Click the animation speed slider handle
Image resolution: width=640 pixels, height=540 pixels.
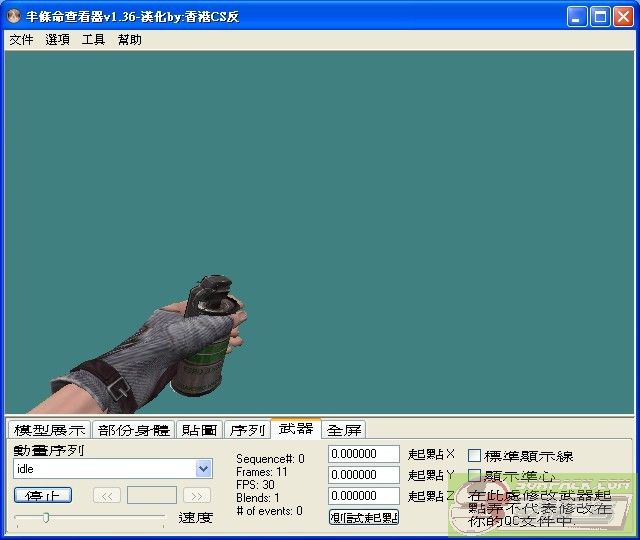(45, 517)
